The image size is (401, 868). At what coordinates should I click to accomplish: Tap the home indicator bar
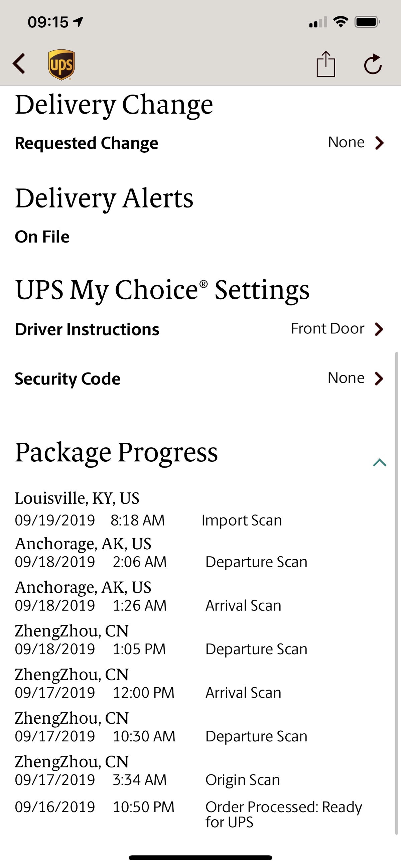click(200, 858)
